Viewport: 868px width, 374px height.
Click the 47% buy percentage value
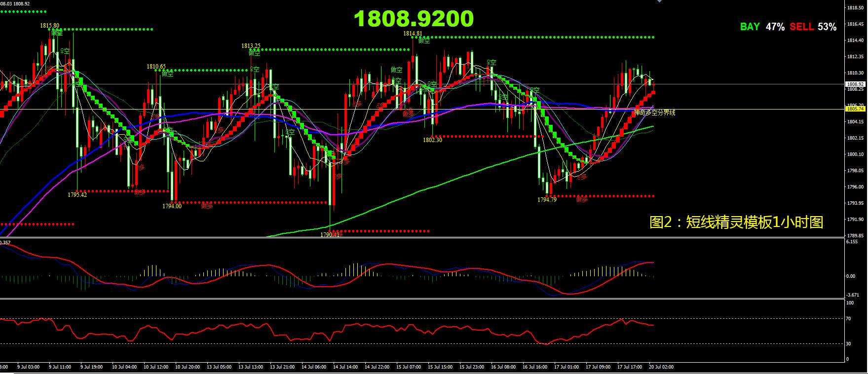click(775, 27)
